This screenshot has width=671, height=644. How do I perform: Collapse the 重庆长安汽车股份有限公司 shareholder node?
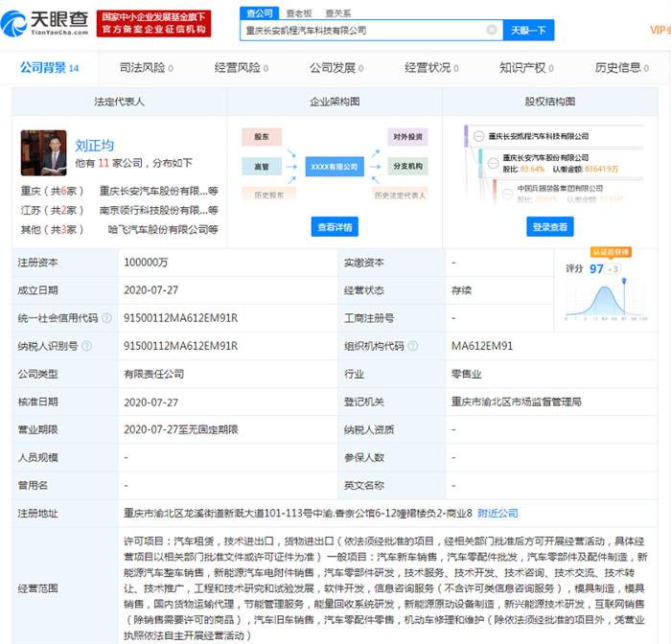pyautogui.click(x=493, y=163)
